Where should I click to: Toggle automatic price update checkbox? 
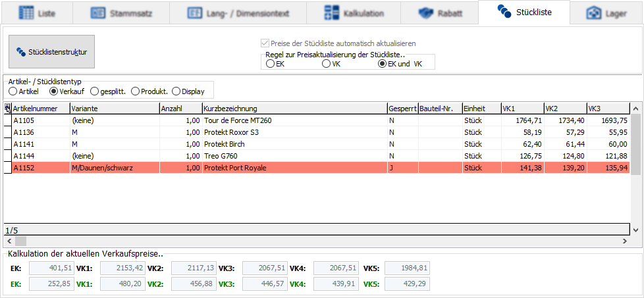[264, 43]
